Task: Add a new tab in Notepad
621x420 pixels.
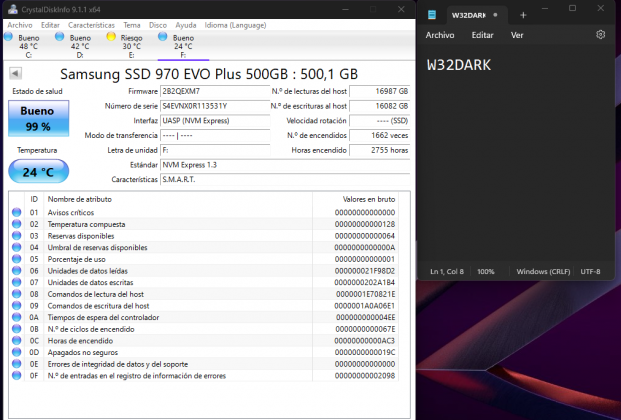Action: tap(523, 15)
